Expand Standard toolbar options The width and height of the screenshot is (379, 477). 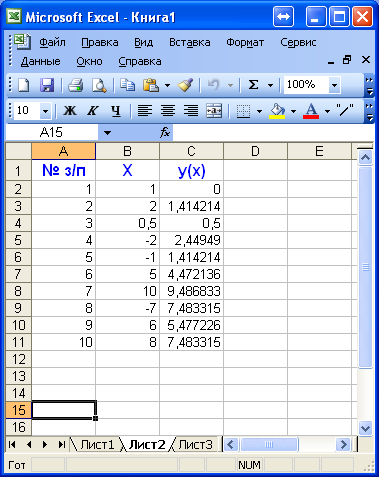(x=369, y=85)
